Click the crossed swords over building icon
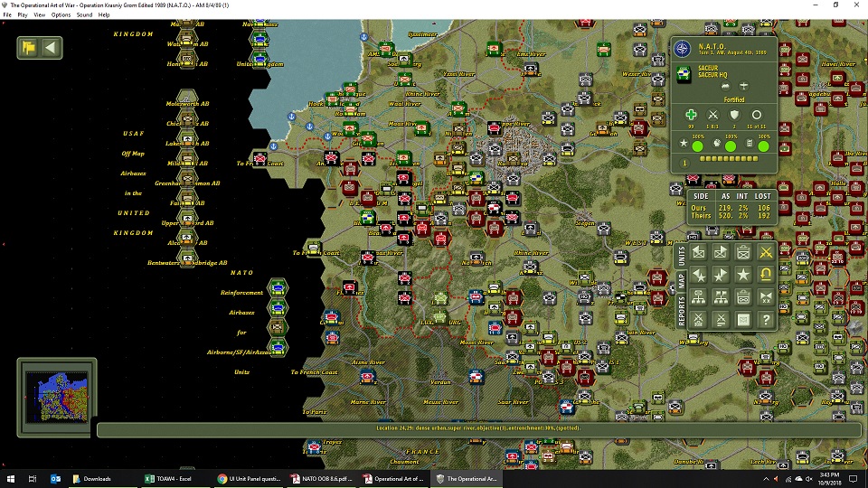This screenshot has height=488, width=868. (699, 319)
